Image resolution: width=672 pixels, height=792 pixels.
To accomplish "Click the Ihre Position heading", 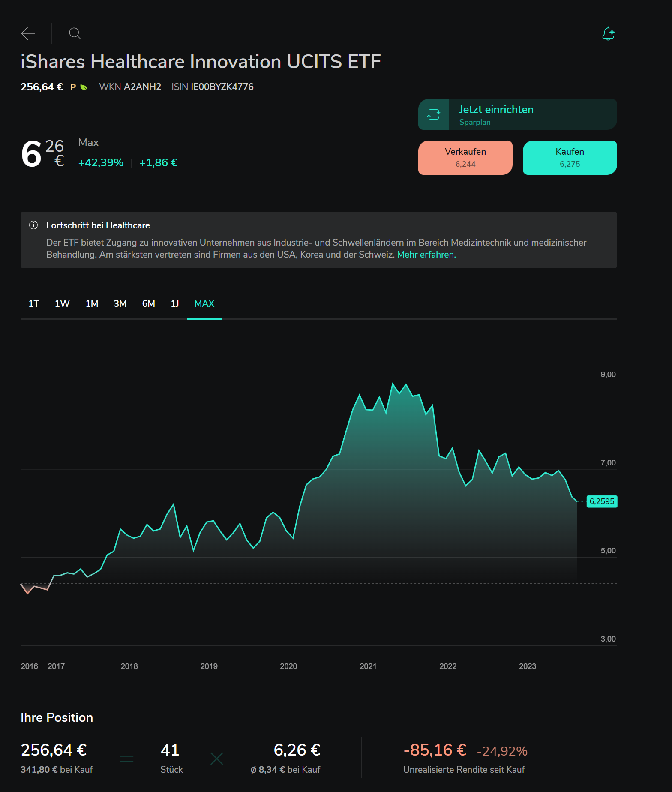I will tap(57, 717).
